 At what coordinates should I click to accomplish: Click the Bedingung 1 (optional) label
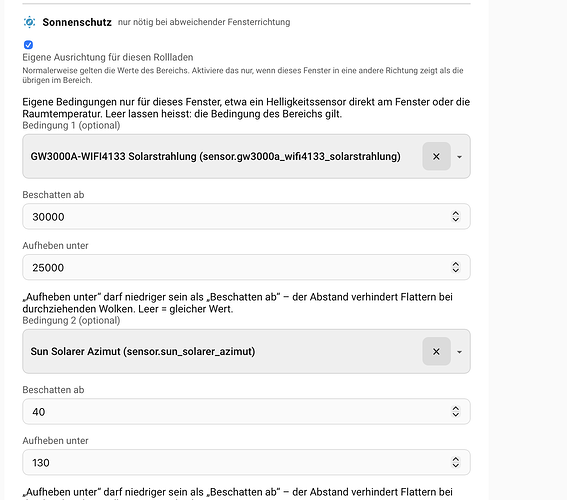(x=71, y=125)
